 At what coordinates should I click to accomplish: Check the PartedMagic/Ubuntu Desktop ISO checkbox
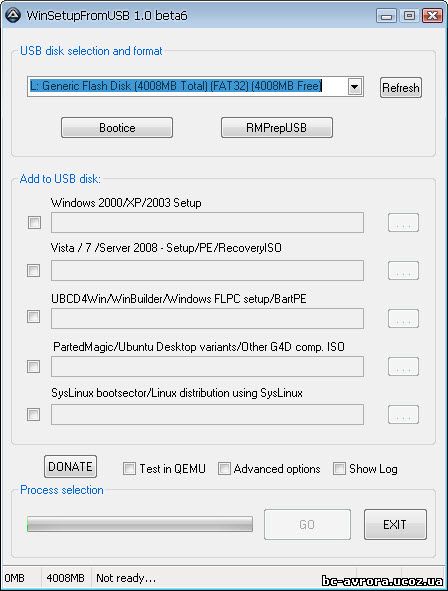[34, 366]
